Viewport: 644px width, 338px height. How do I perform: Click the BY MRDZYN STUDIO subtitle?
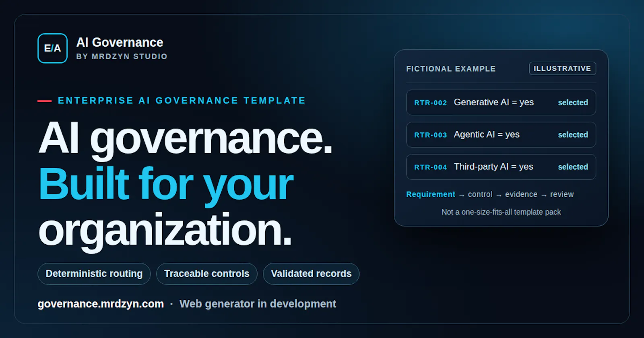point(122,56)
